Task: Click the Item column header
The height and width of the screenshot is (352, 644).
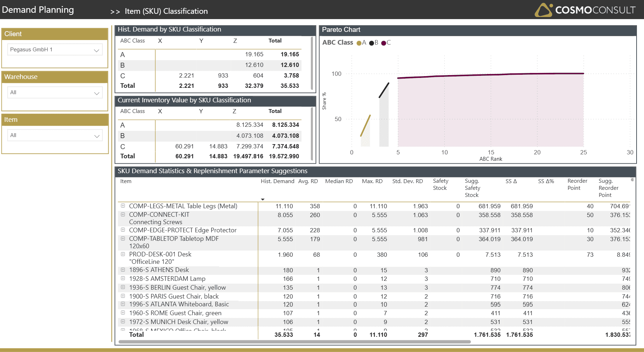Action: [126, 181]
